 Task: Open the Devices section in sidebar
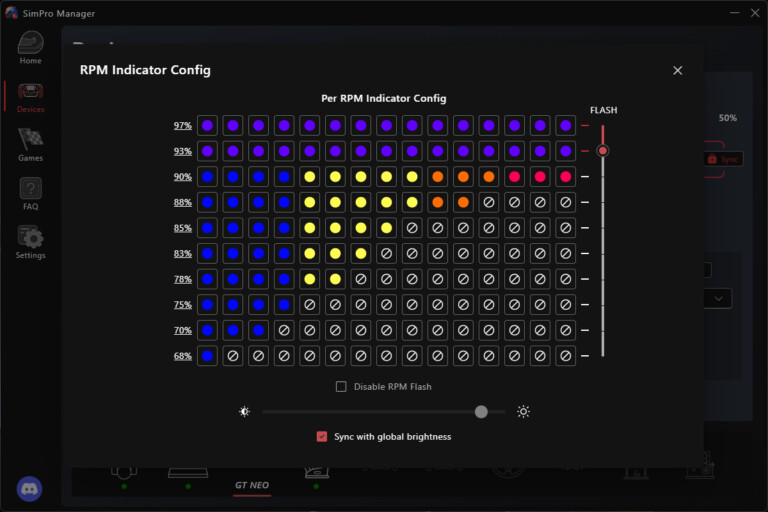[x=30, y=95]
